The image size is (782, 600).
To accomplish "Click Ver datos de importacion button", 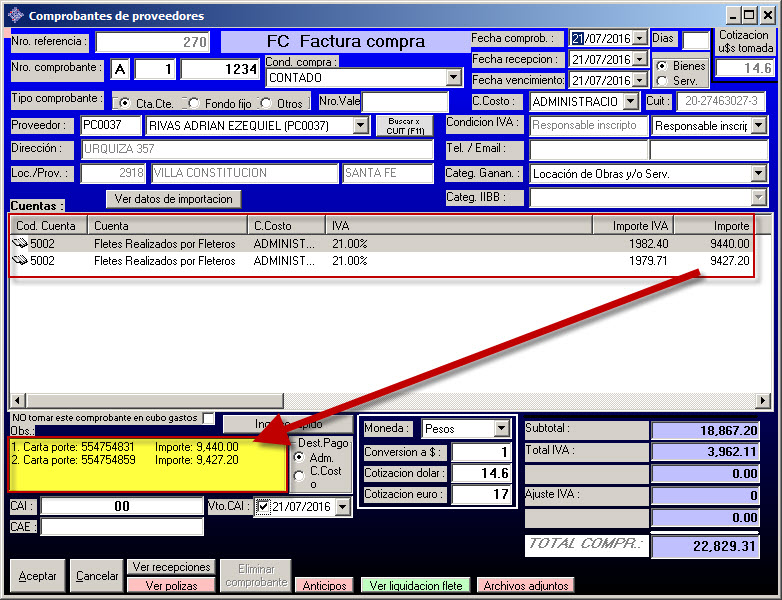I will 173,199.
